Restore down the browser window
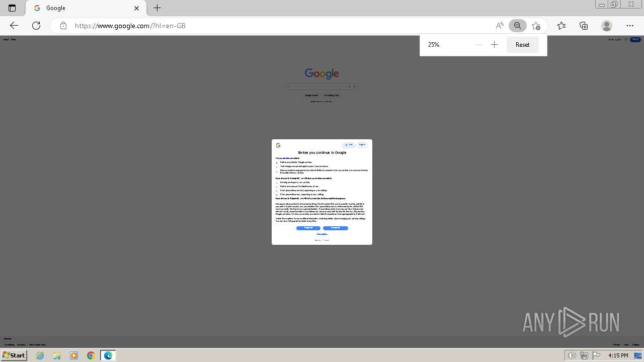This screenshot has height=362, width=644. 614,5
